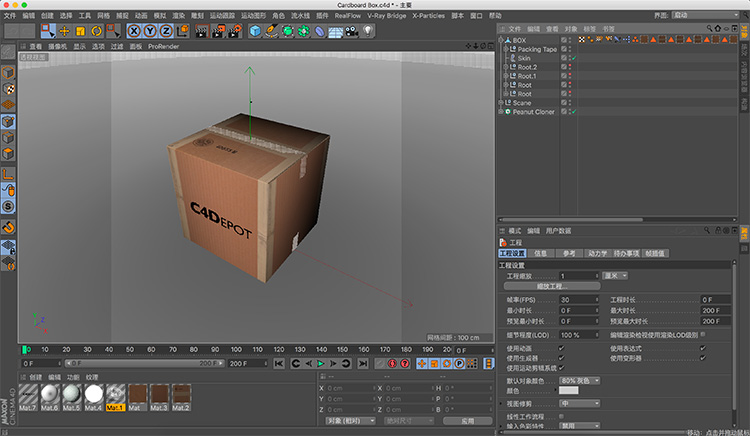Toggle the Z axis lock
750x436 pixels.
tap(166, 31)
